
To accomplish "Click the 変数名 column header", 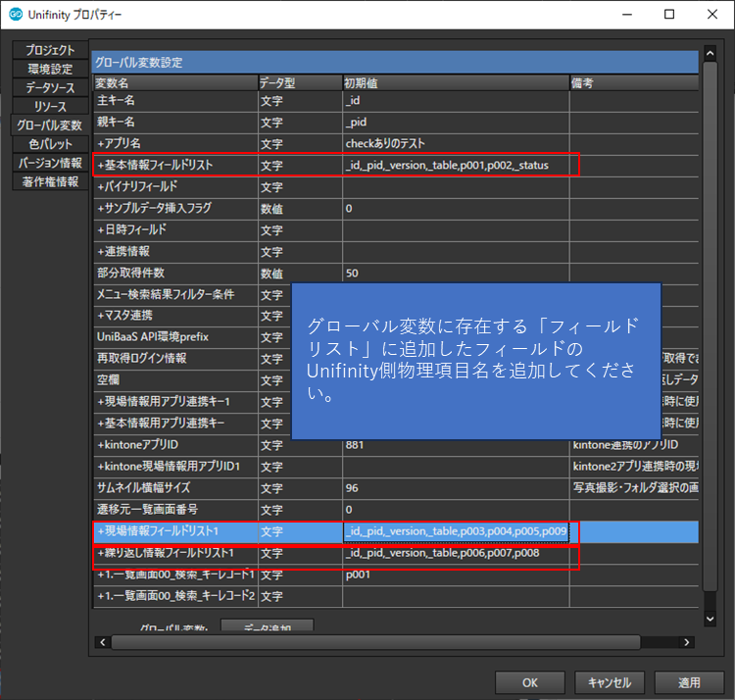I will (174, 83).
